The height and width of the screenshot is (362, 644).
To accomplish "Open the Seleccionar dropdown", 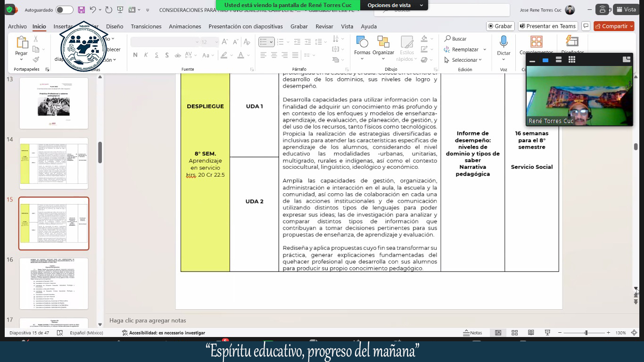I will tap(463, 60).
